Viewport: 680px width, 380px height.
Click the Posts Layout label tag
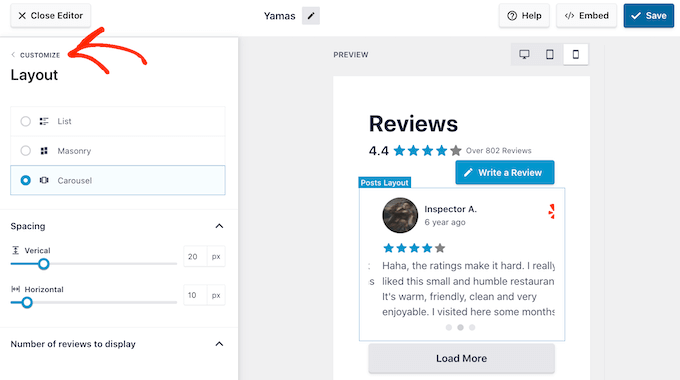[384, 183]
